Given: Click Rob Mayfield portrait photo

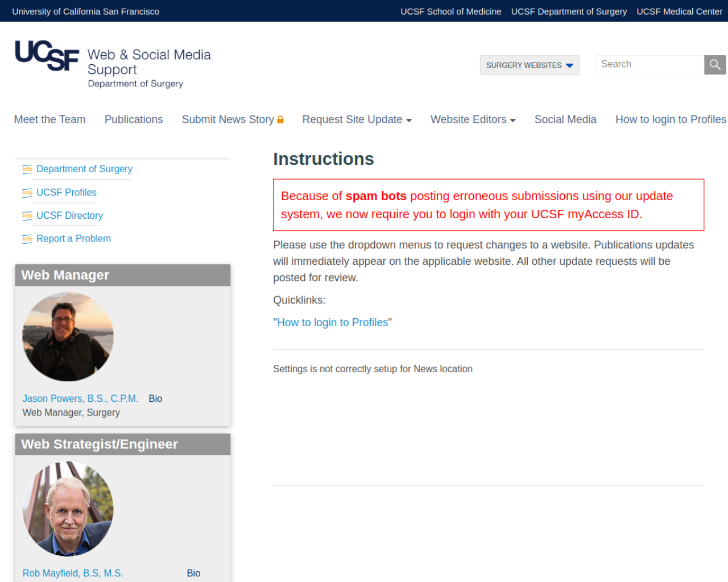Looking at the screenshot, I should [x=68, y=509].
